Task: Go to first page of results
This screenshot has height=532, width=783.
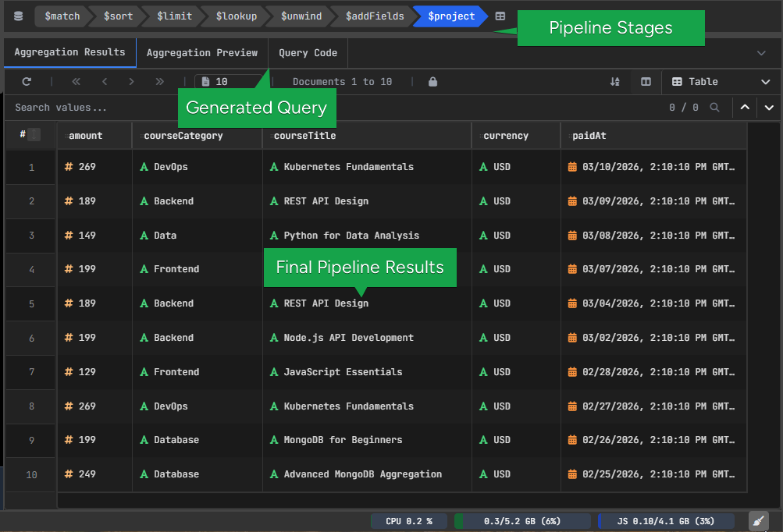Action: (x=76, y=81)
